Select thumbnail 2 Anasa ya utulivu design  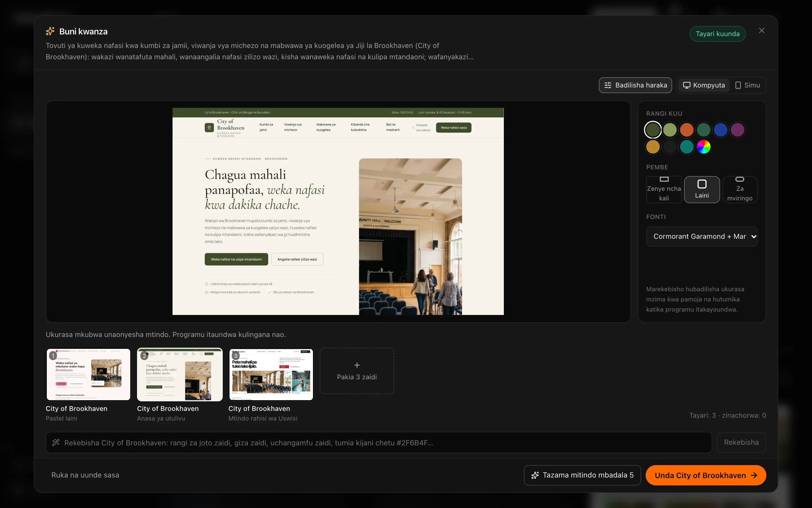click(180, 374)
